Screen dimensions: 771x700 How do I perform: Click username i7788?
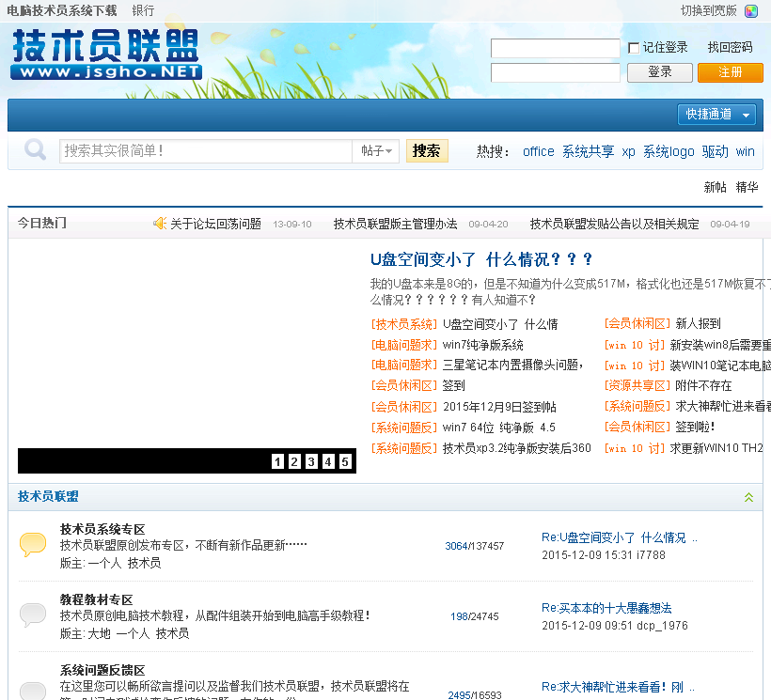pos(651,555)
